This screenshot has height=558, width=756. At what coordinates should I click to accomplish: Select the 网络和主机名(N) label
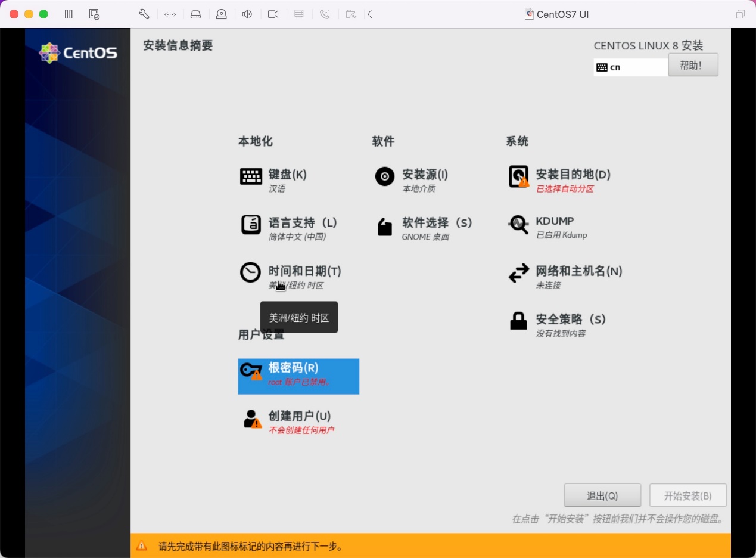point(579,271)
